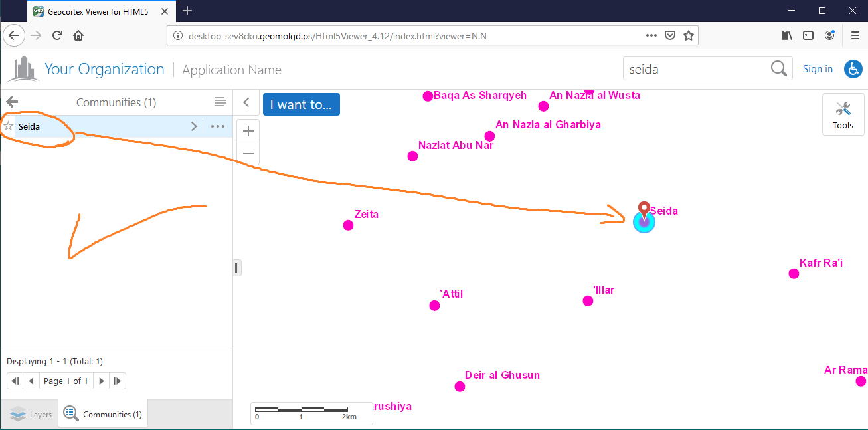Close the Geocortex Viewer browser tab

click(x=165, y=11)
